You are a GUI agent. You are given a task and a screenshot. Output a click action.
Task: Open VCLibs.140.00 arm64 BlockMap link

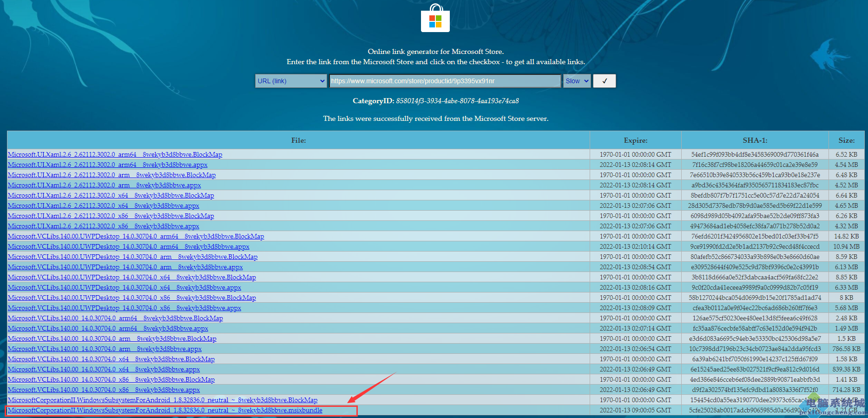(115, 318)
